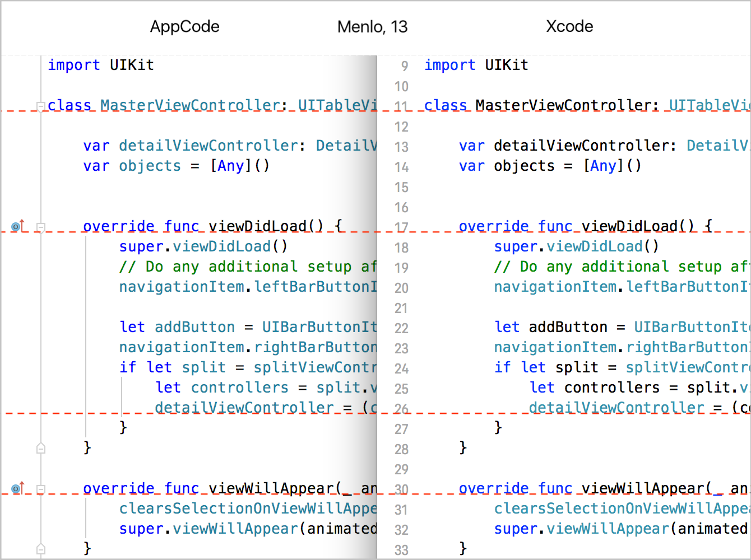Click 'objects' variable name in AppCode pane
The image size is (751, 560).
(x=150, y=166)
